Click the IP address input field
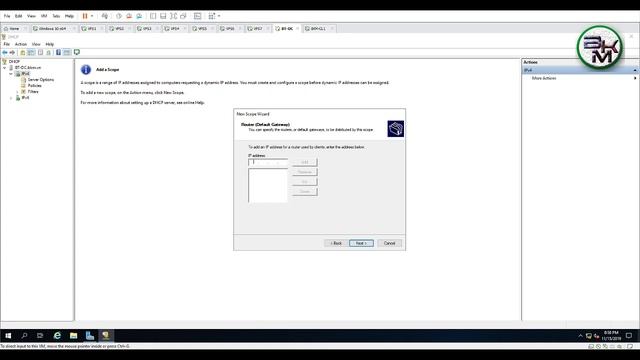The height and width of the screenshot is (360, 640). [268, 162]
